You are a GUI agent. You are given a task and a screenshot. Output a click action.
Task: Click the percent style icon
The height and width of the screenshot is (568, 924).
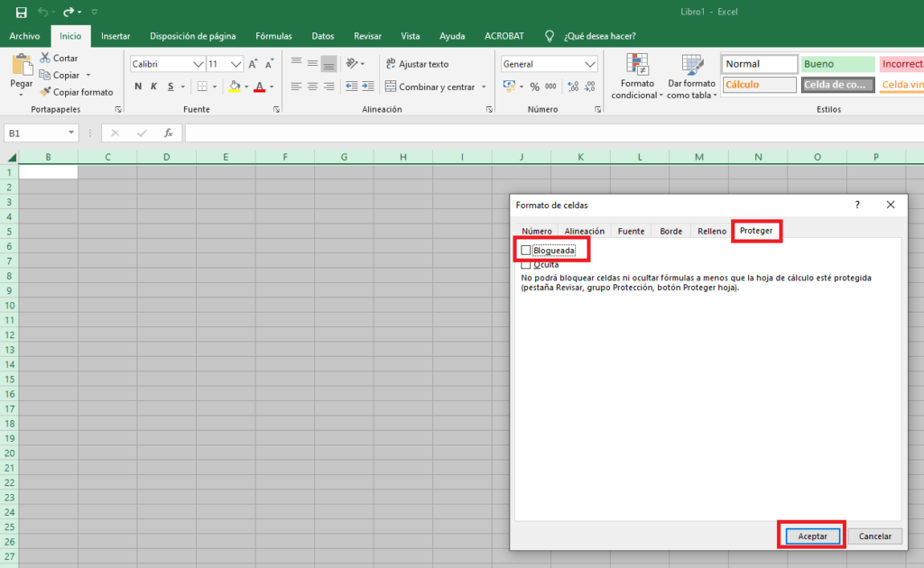pyautogui.click(x=534, y=87)
